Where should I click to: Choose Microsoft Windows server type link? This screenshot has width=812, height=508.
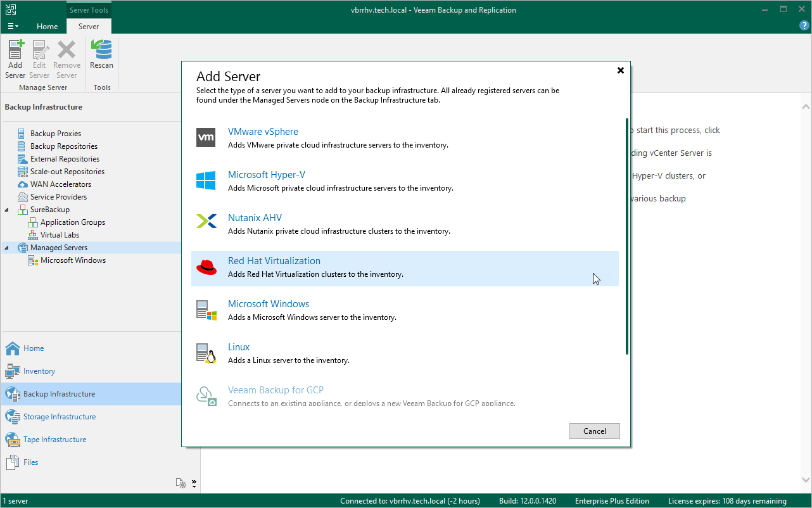point(269,304)
